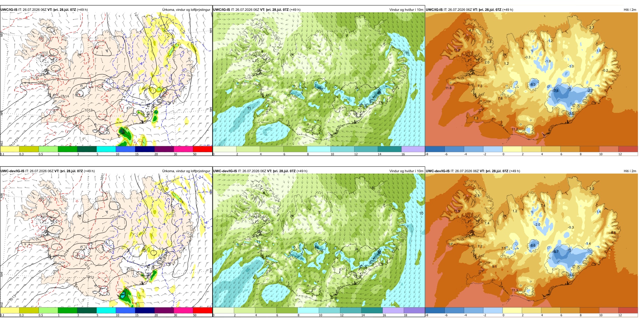Click the 7.6 value on the top temperature map
This screenshot has width=644, height=322.
coord(500,99)
